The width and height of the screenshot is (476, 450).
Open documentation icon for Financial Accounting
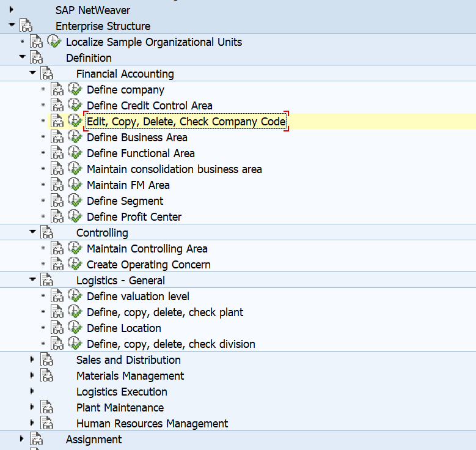coord(47,73)
